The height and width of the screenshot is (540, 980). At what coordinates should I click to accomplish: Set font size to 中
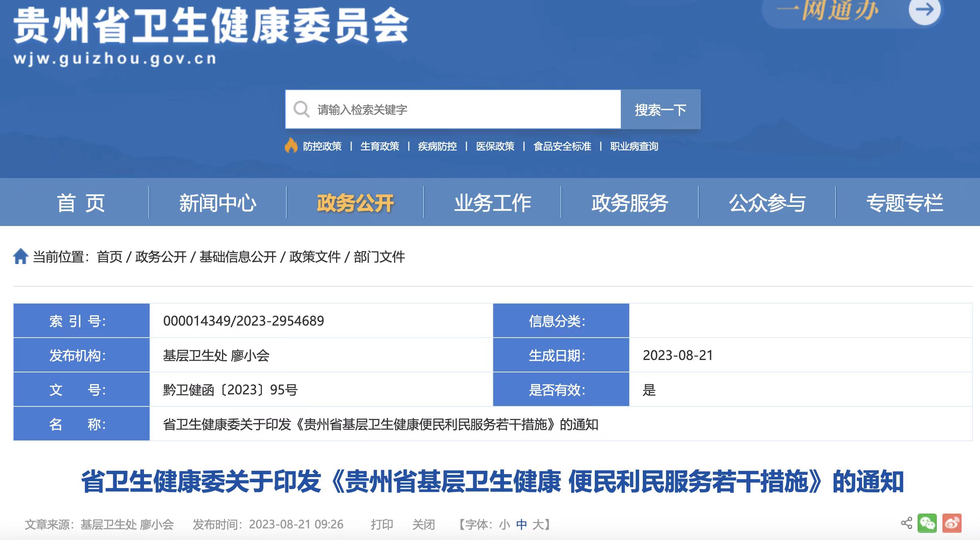tap(521, 524)
